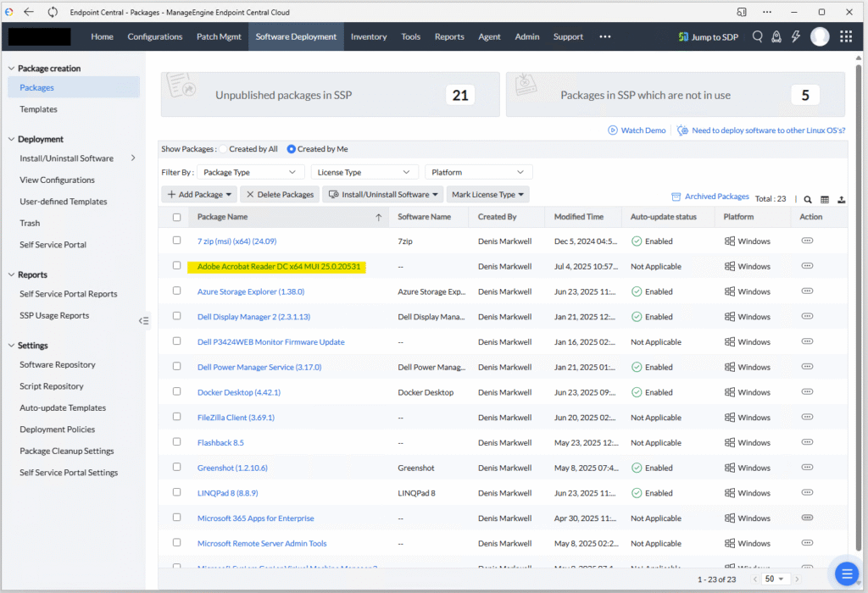Collapse the left sidebar with the toggle icon
Viewport: 868px width, 593px height.
[143, 321]
